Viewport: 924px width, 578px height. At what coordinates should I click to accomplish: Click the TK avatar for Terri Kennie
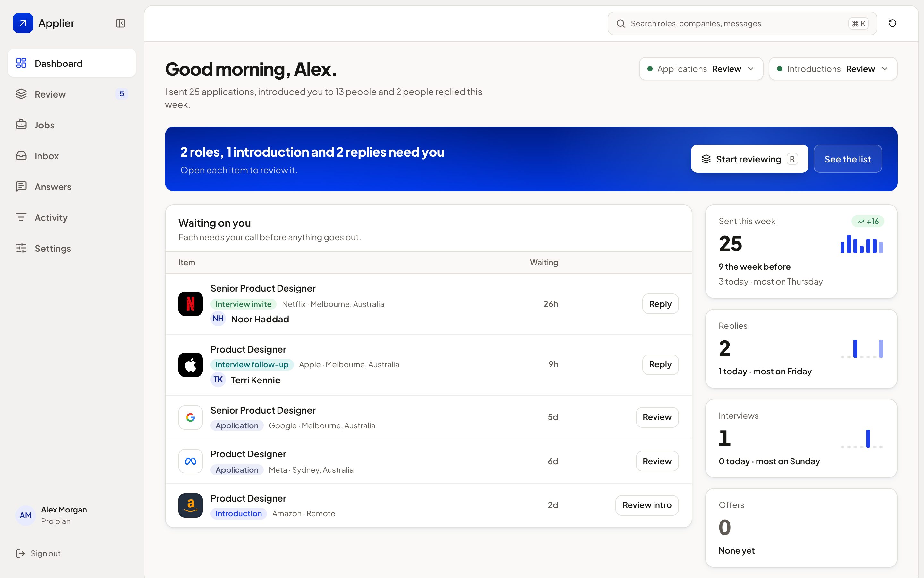coord(218,380)
